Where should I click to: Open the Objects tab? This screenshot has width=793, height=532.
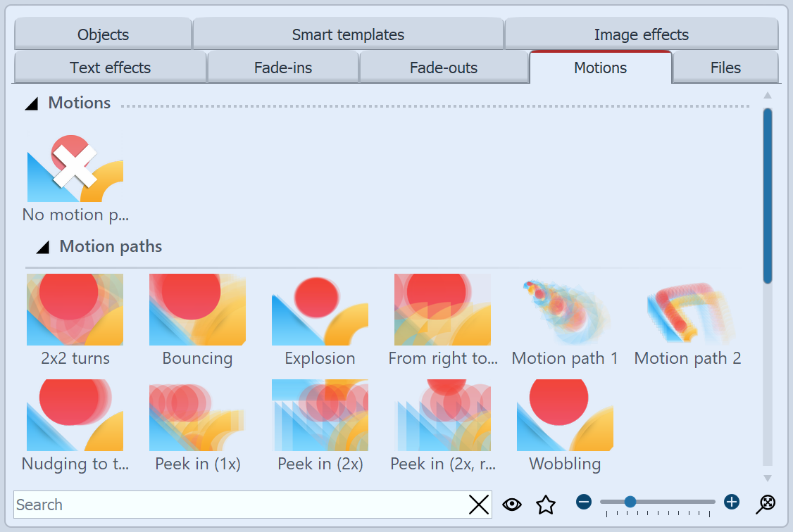(x=103, y=34)
